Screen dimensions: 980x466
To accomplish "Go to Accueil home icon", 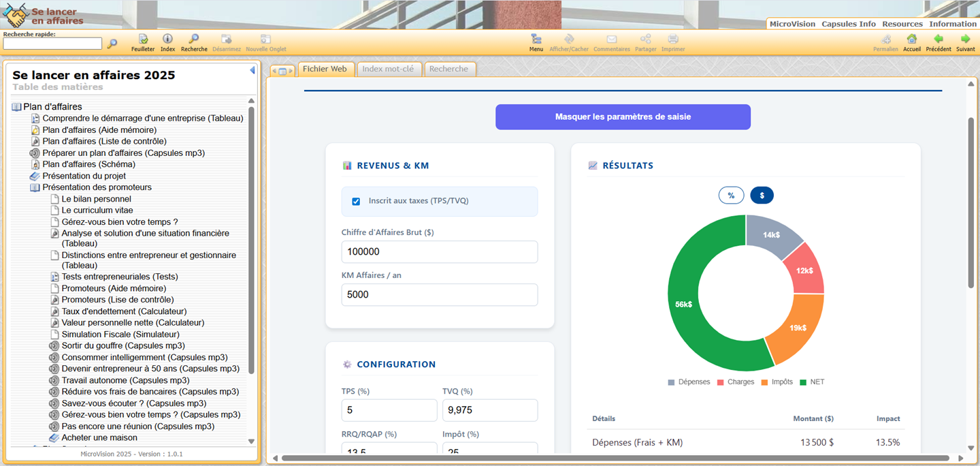I will [x=911, y=40].
